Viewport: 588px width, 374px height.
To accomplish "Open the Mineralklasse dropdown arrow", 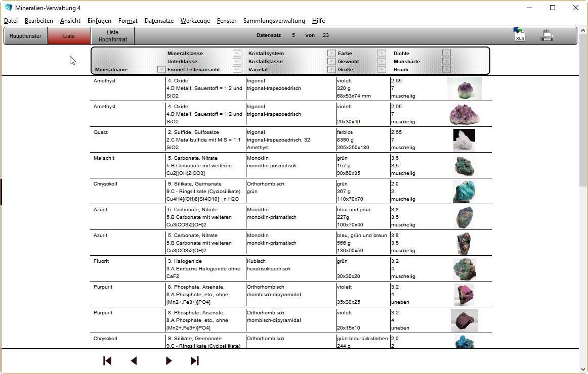I will tap(236, 53).
